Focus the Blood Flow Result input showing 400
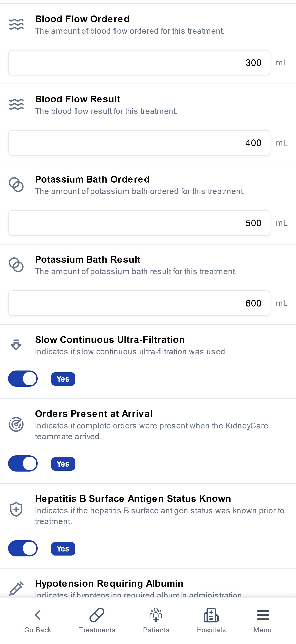 tap(139, 143)
